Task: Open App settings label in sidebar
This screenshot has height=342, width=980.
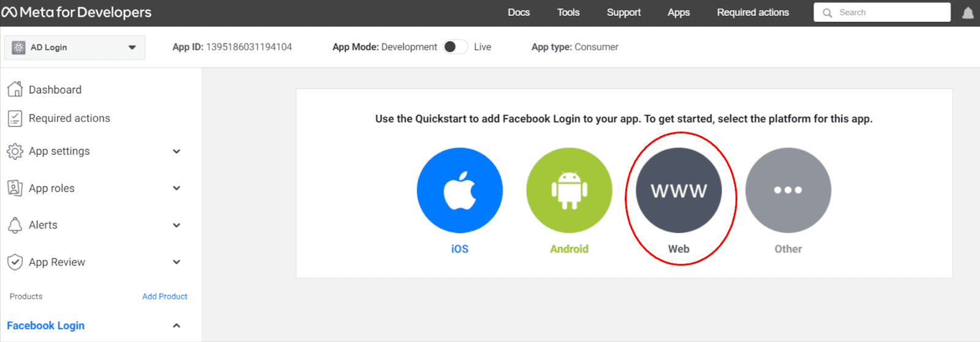Action: point(59,151)
